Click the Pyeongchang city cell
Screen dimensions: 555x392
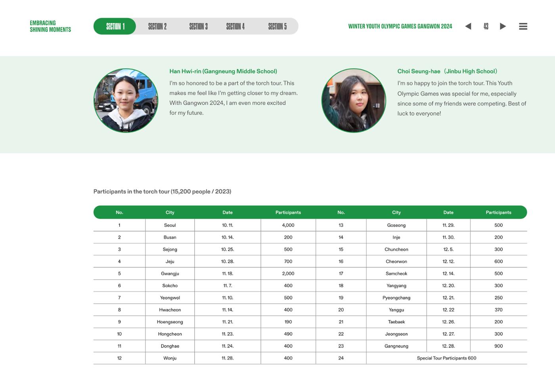(396, 297)
